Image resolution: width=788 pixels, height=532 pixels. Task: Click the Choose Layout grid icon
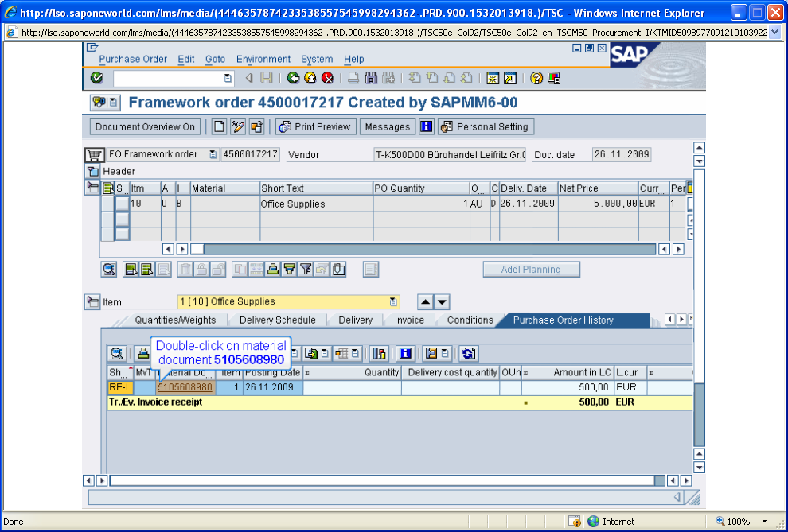point(342,353)
